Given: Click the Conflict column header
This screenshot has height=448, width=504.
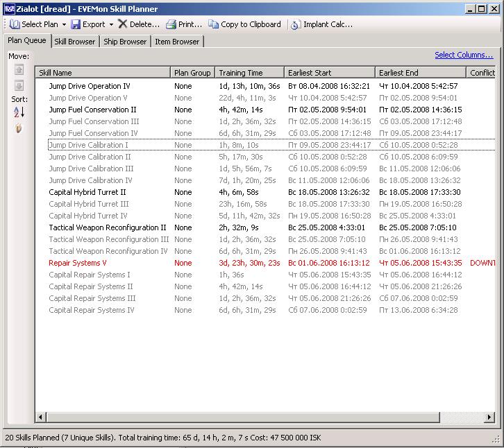Looking at the screenshot, I should click(481, 73).
